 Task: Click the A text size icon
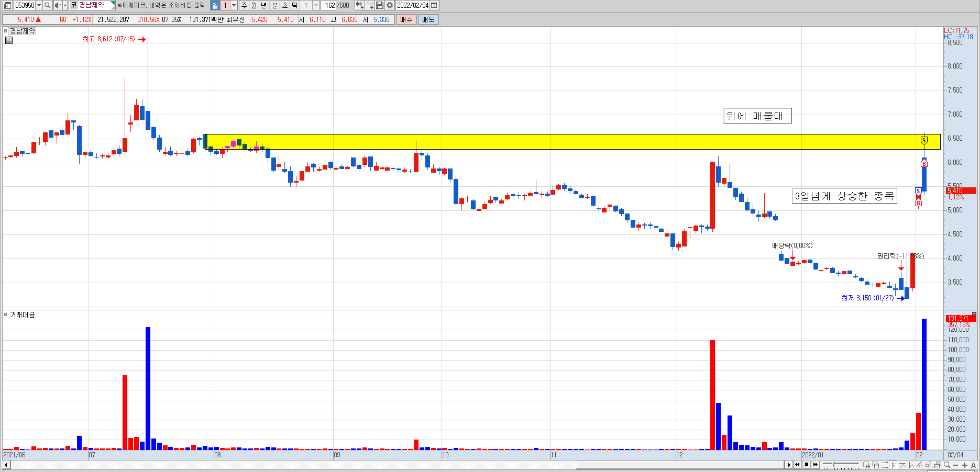click(x=973, y=465)
